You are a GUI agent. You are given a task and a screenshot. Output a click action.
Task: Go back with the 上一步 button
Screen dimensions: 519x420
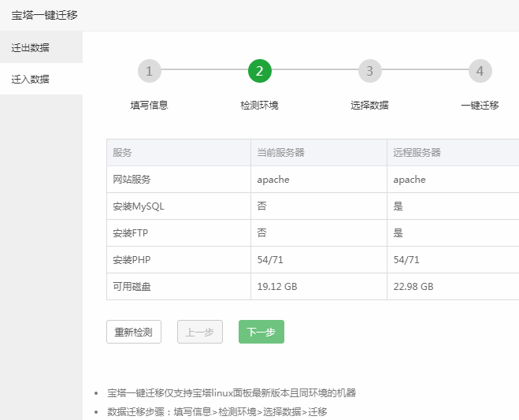(x=200, y=332)
